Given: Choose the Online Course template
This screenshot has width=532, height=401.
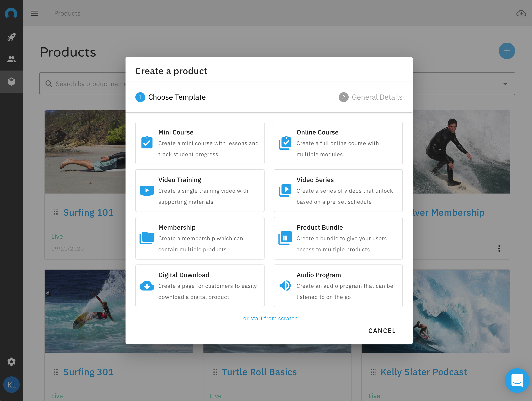Looking at the screenshot, I should coord(338,143).
